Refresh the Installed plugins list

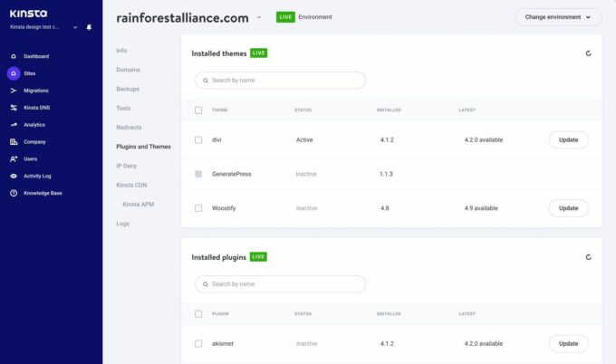588,257
